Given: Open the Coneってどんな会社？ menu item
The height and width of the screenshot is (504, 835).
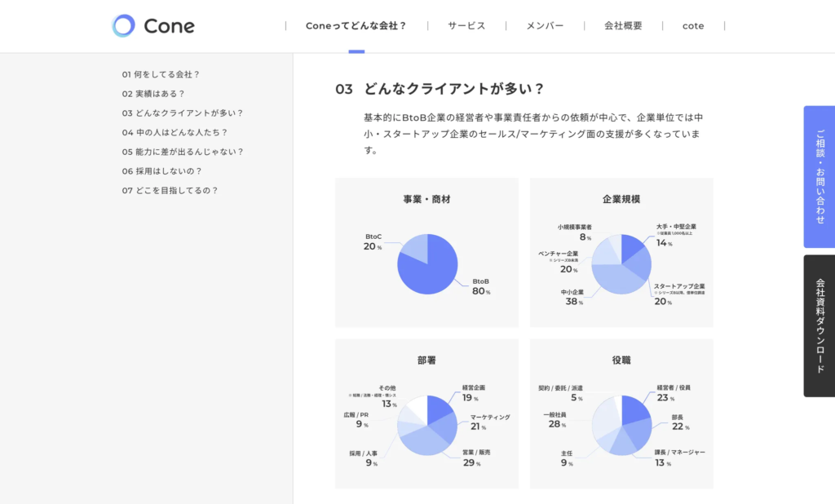Looking at the screenshot, I should [x=356, y=26].
